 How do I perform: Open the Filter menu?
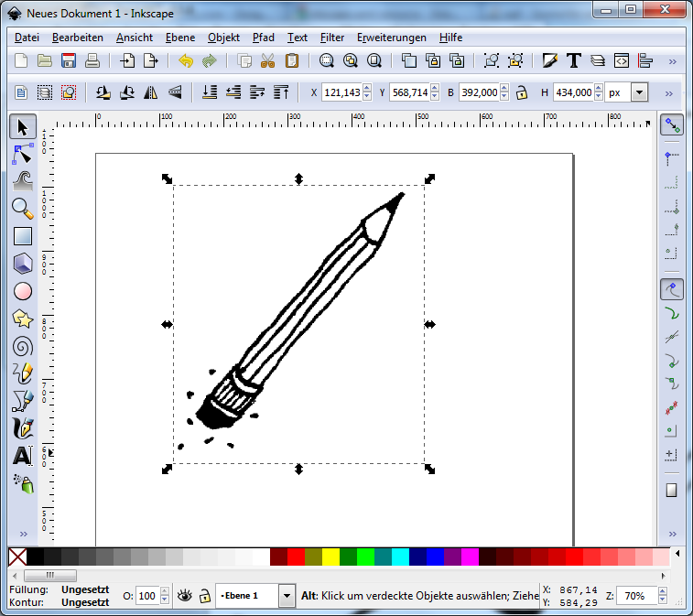click(332, 38)
